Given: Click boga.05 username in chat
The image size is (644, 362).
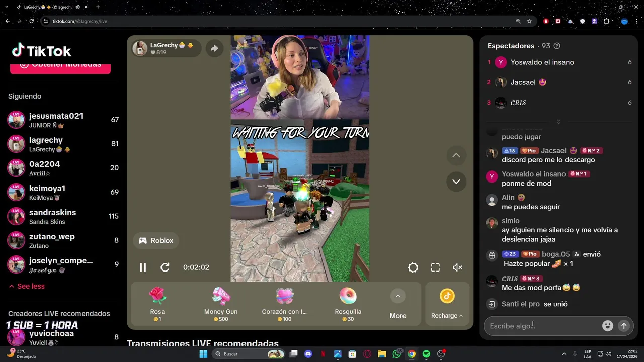Looking at the screenshot, I should (x=555, y=254).
